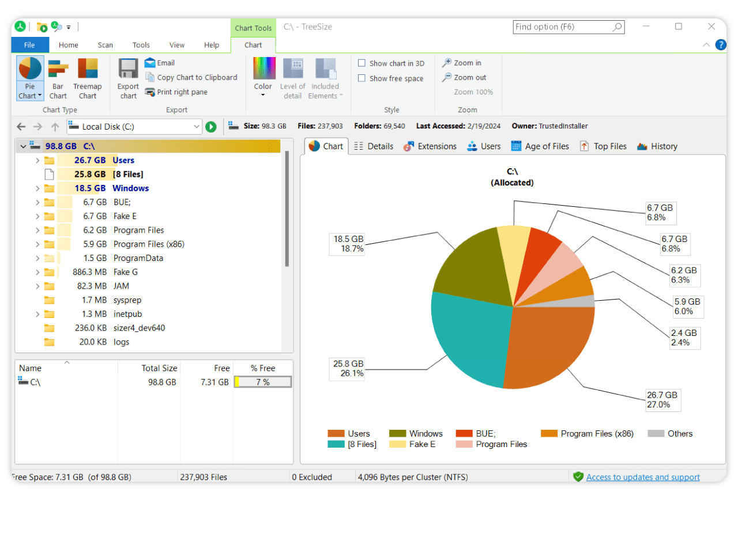Viewport: 738px width, 560px height.
Task: Click the Export chart icon
Action: click(x=127, y=78)
